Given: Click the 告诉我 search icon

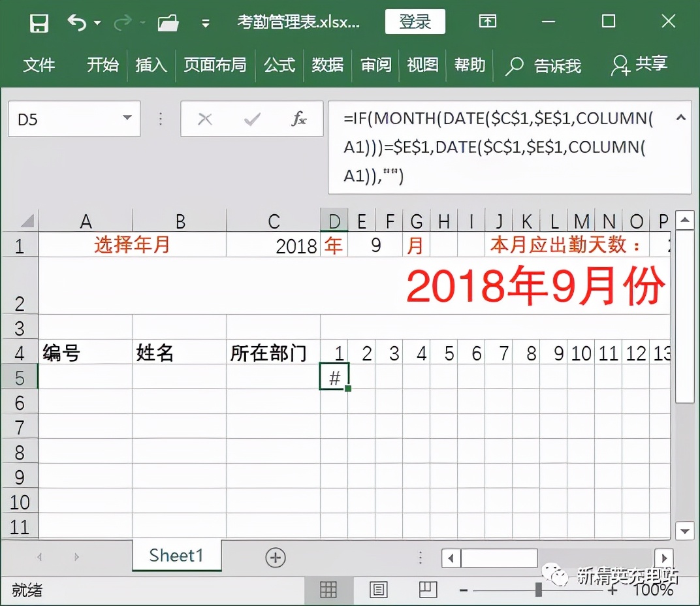Looking at the screenshot, I should click(514, 65).
